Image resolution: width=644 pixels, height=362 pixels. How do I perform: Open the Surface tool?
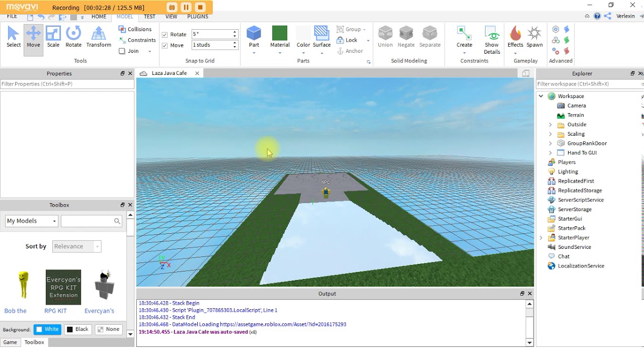pyautogui.click(x=321, y=37)
